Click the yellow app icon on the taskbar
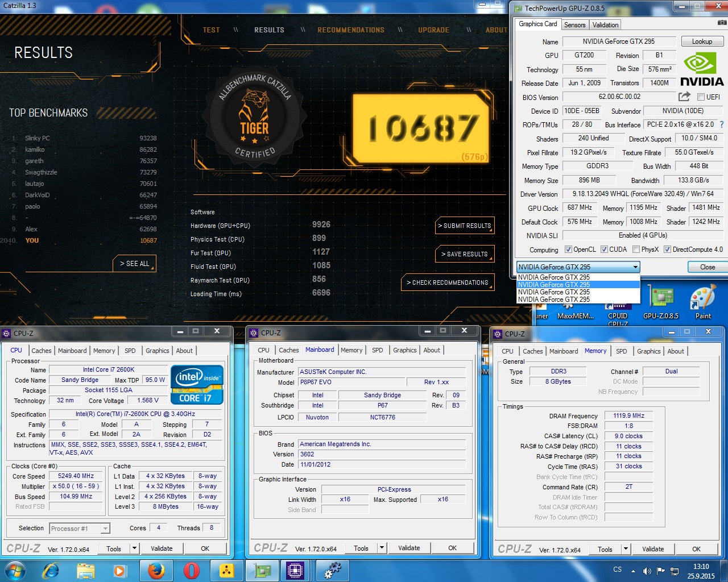 point(227,570)
